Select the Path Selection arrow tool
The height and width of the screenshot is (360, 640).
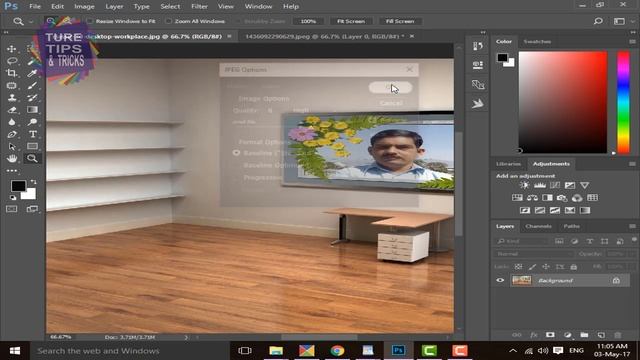point(11,147)
